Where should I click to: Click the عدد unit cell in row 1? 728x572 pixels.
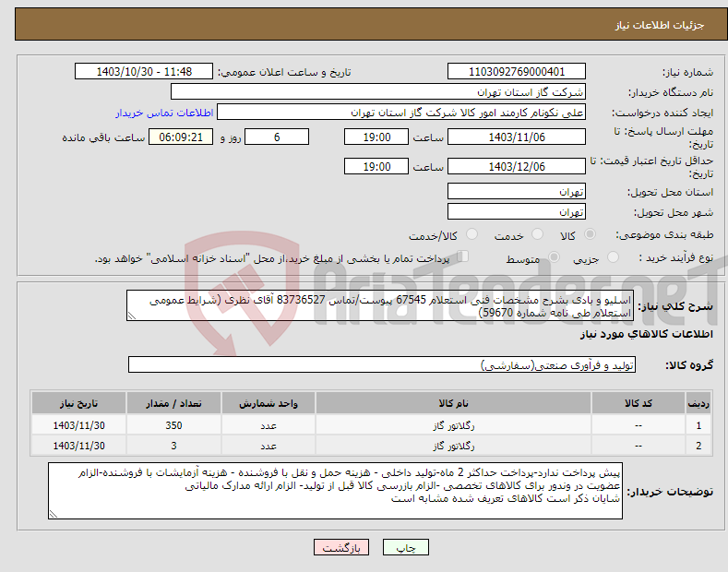point(269,425)
